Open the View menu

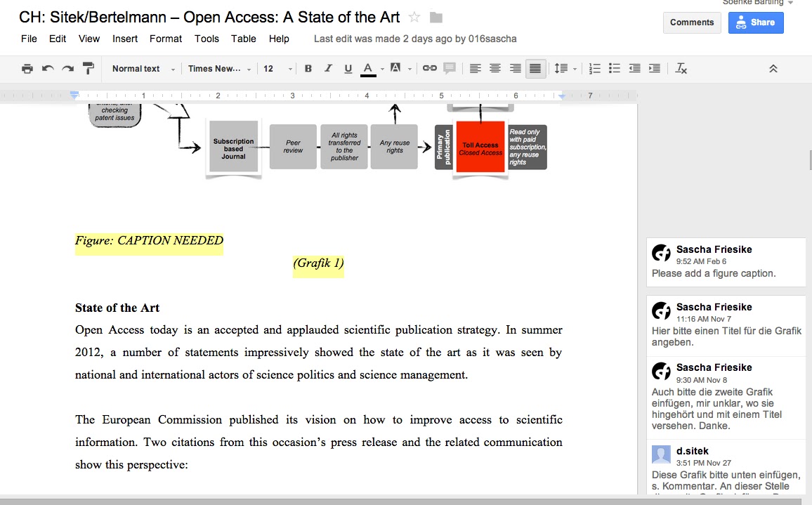pos(89,39)
